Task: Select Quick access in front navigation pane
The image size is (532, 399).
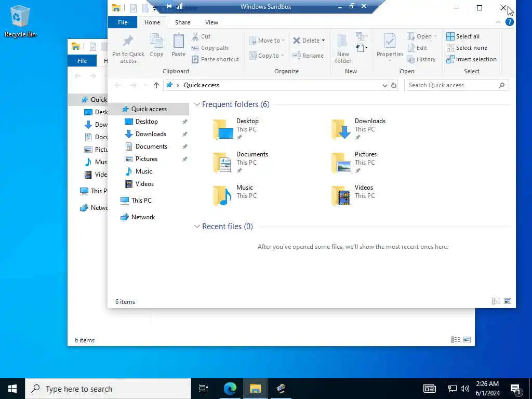Action: 149,109
